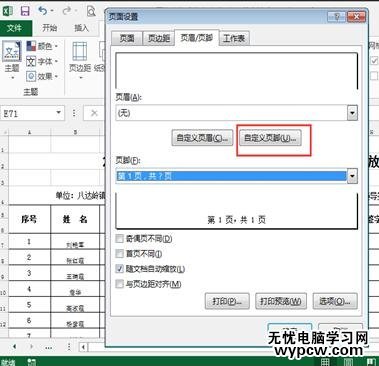Click the 序号 header cell
Screen dimensions: 379x366
pos(29,219)
